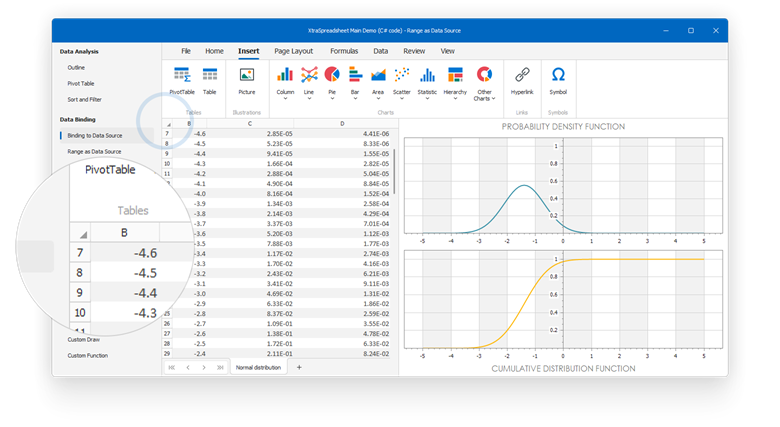Screen dimensions: 780x427
Task: Open the Column chart gallery
Action: click(x=285, y=84)
